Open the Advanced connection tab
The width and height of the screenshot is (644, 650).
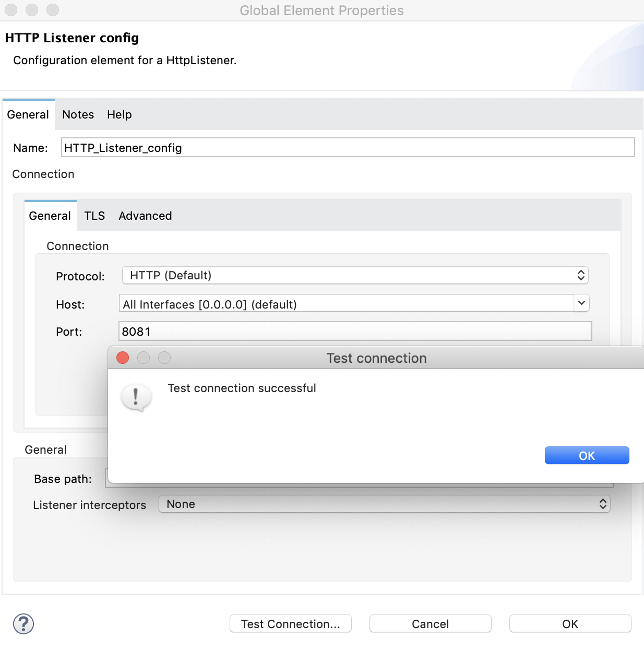[x=145, y=216]
